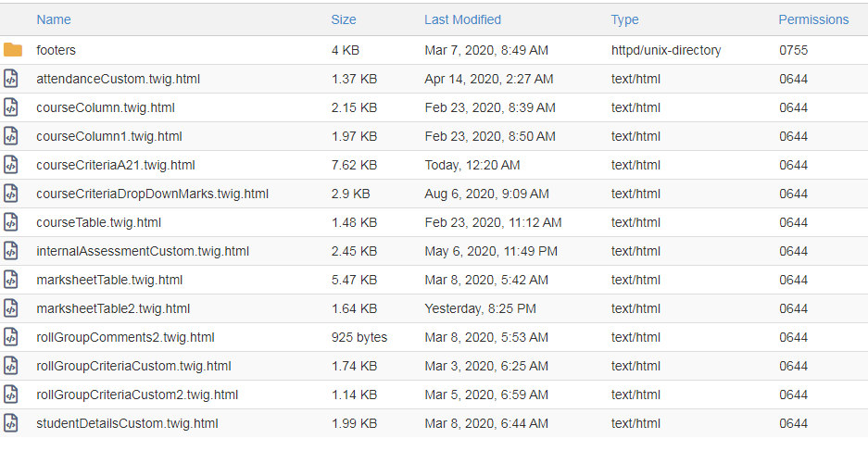Select the courseCriteriaA21.twig.html file icon

pos(11,165)
